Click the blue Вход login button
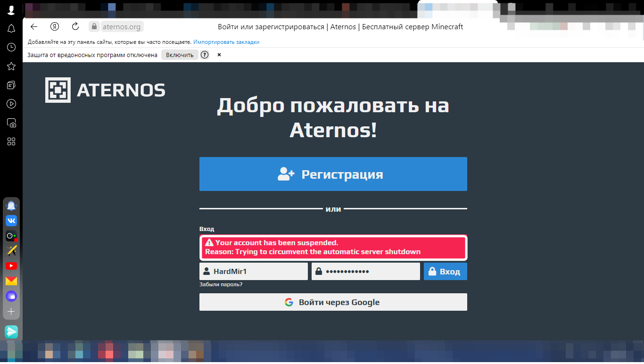This screenshot has width=644, height=364. pos(446,272)
